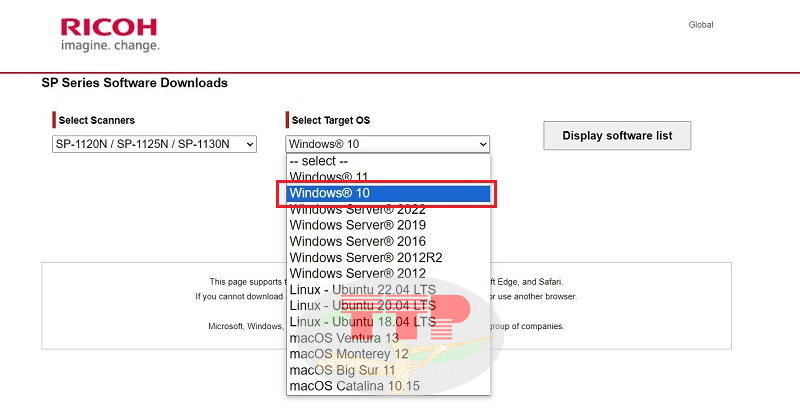Select Windows 11 from the OS list
Viewport: 800px width, 418px height.
[x=388, y=176]
